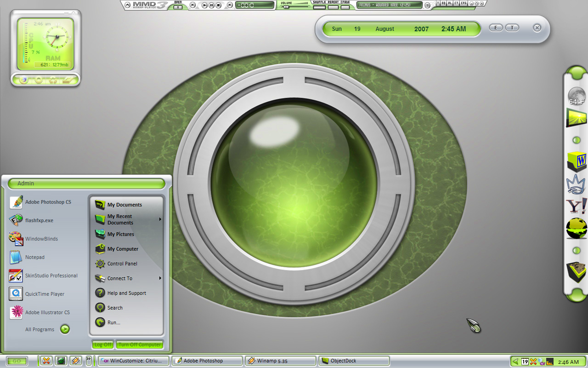Switch to WinCustomize taskbar window

(134, 361)
